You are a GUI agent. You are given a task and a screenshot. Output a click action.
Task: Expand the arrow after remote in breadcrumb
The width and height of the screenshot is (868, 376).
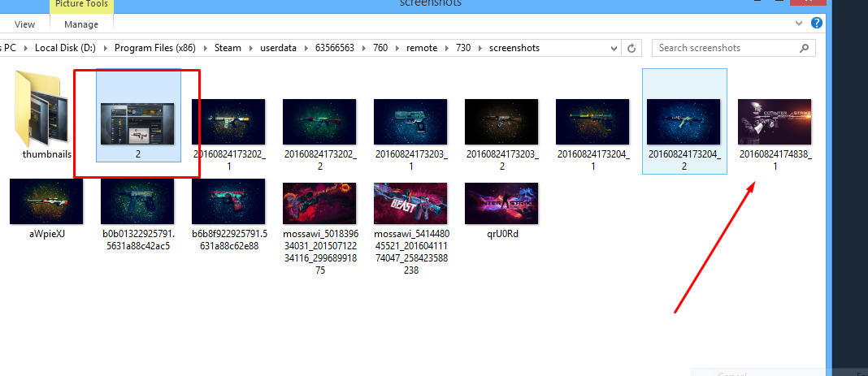(447, 48)
